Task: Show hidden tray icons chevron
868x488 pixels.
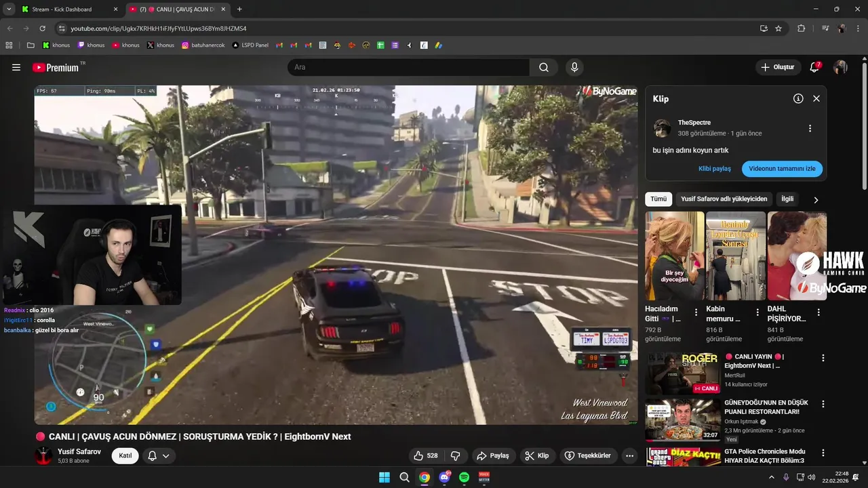Action: [x=771, y=477]
